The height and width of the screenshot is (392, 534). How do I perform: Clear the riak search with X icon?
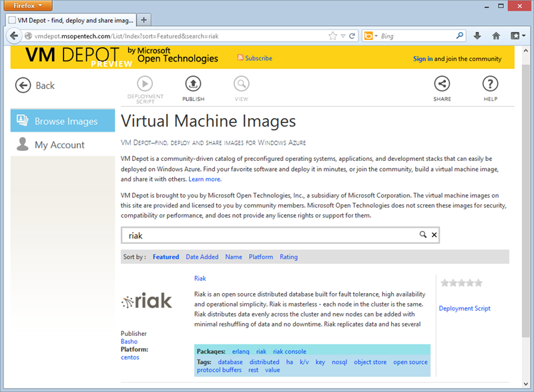coord(435,234)
